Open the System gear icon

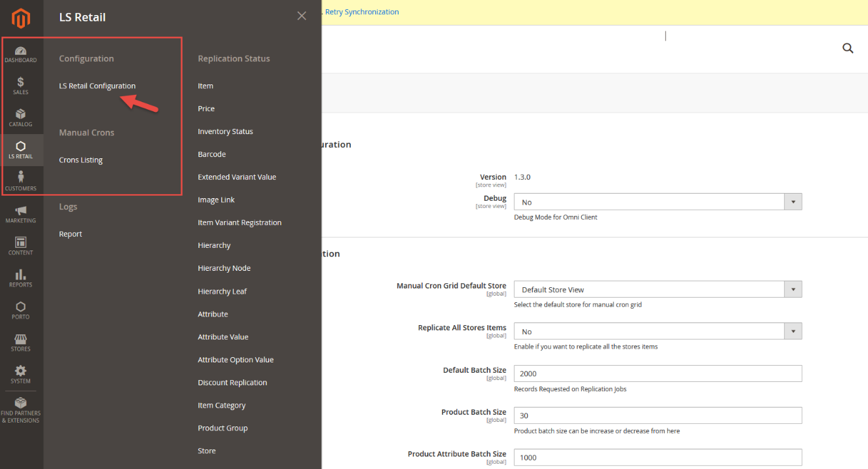(x=21, y=374)
